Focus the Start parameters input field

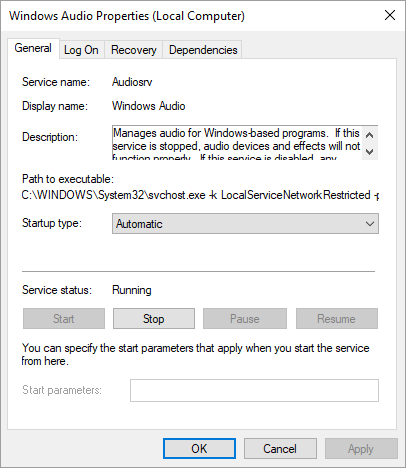[x=254, y=390]
